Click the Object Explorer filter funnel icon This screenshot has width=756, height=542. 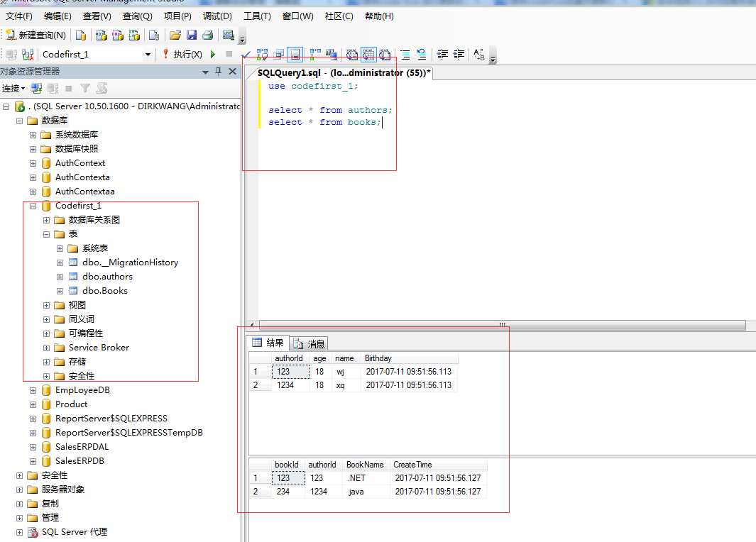tap(85, 89)
